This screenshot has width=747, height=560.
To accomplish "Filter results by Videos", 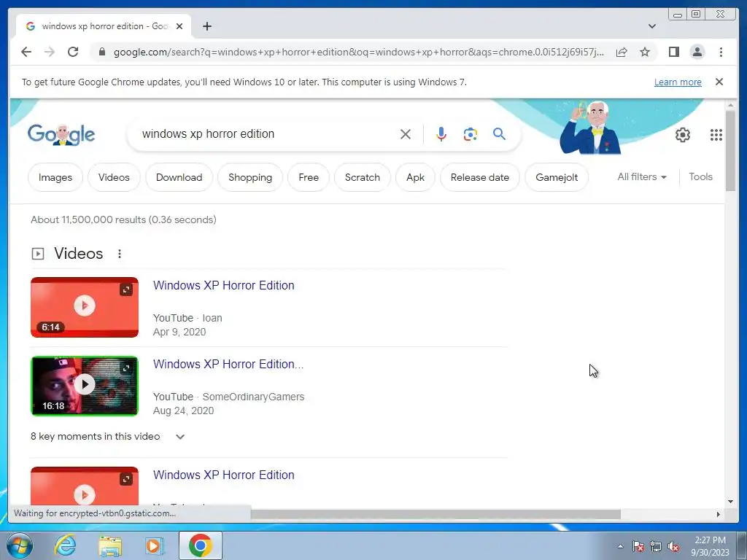I will pyautogui.click(x=114, y=177).
